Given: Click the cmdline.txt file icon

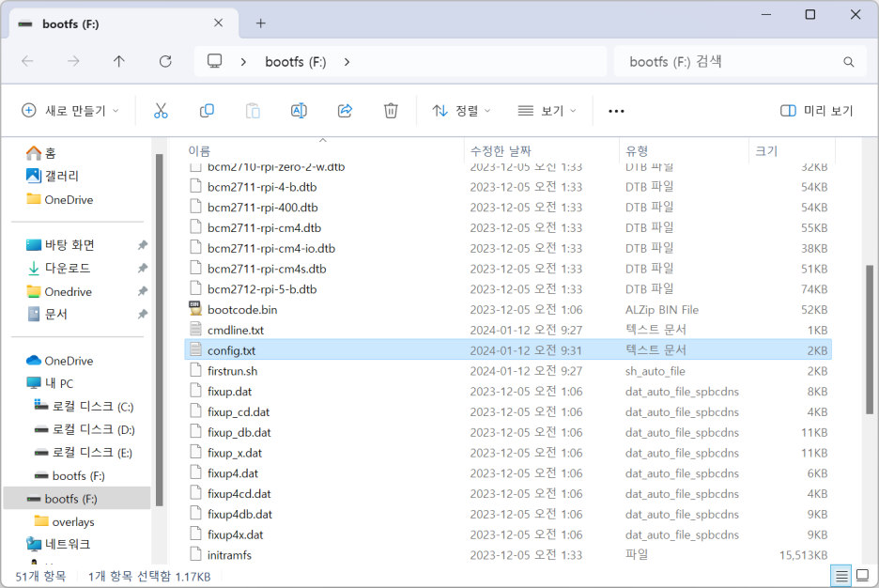Looking at the screenshot, I should [195, 330].
